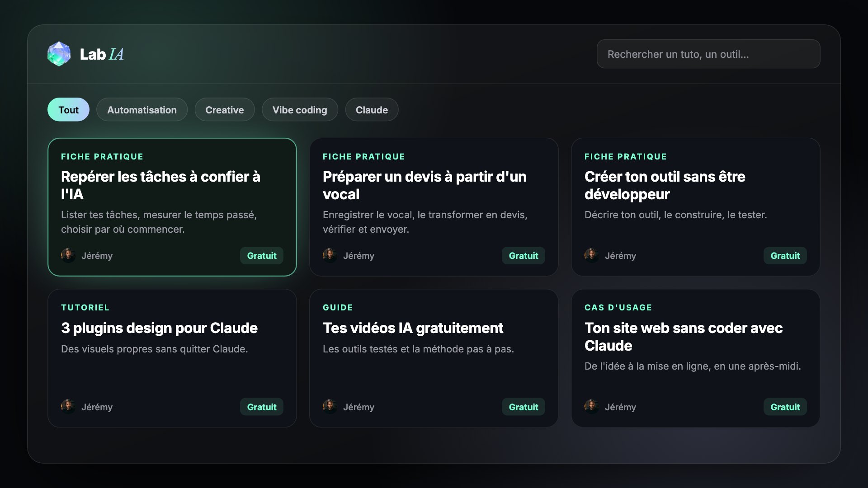Click FICHE PRATIQUE label on Créer ton outil card

tap(626, 157)
